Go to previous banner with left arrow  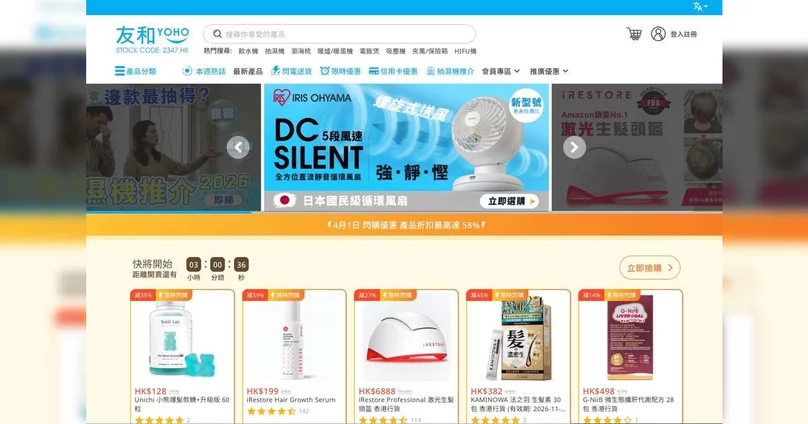pyautogui.click(x=238, y=147)
